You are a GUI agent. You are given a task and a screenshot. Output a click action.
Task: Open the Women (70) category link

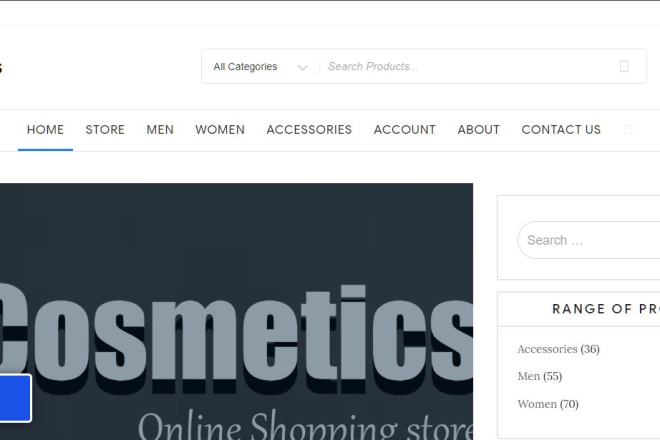pyautogui.click(x=548, y=404)
